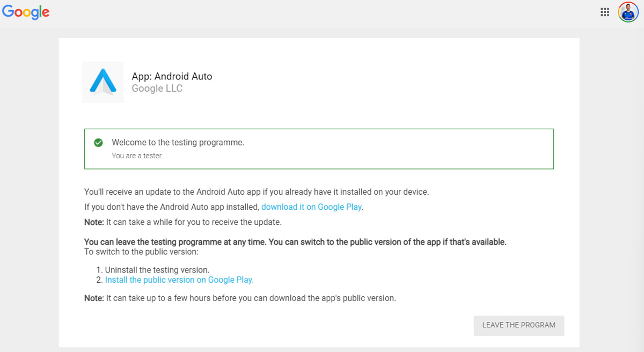Click 'If you don't have the Android Auto app' text

point(172,207)
